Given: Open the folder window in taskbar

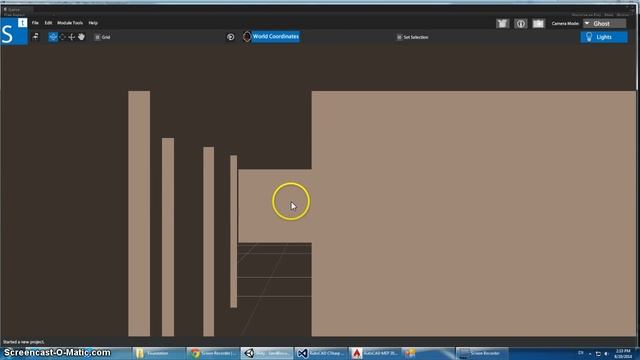Looking at the screenshot, I should (158, 353).
